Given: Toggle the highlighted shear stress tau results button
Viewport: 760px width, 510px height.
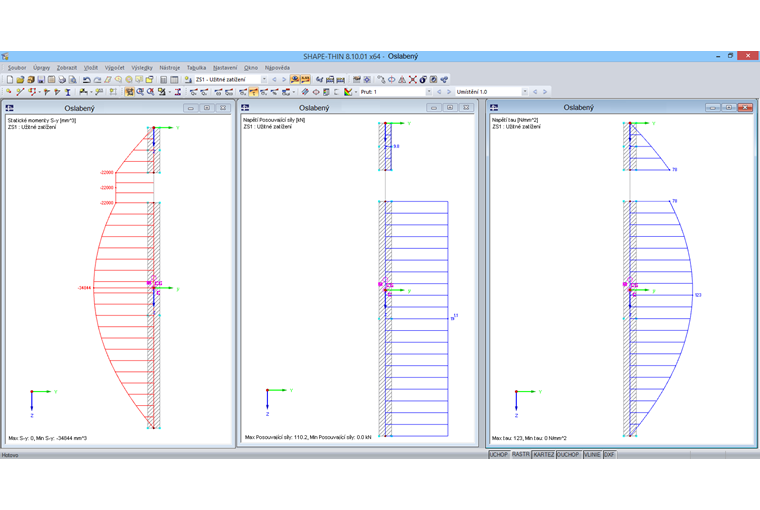Looking at the screenshot, I should (253, 92).
